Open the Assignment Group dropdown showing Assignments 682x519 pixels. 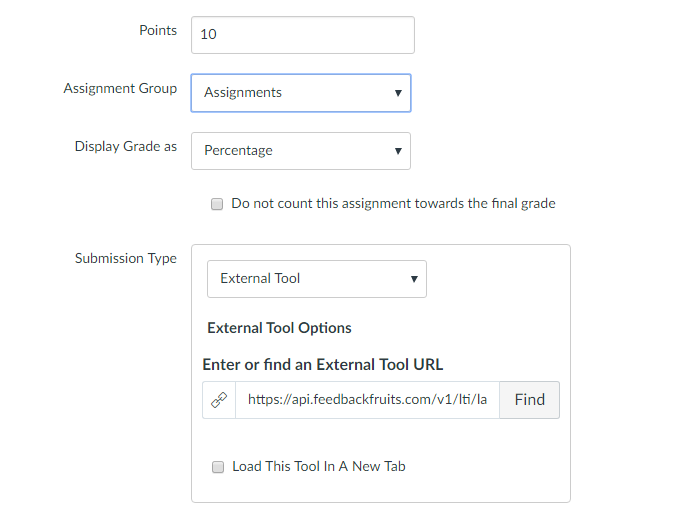[301, 93]
